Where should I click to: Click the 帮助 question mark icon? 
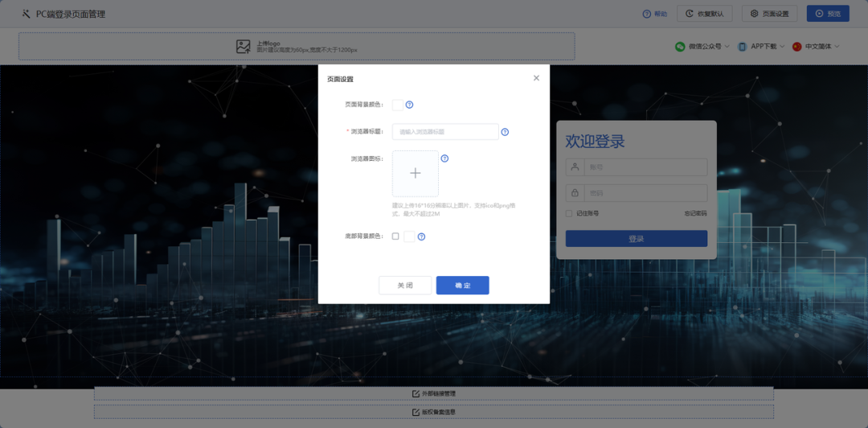click(646, 14)
